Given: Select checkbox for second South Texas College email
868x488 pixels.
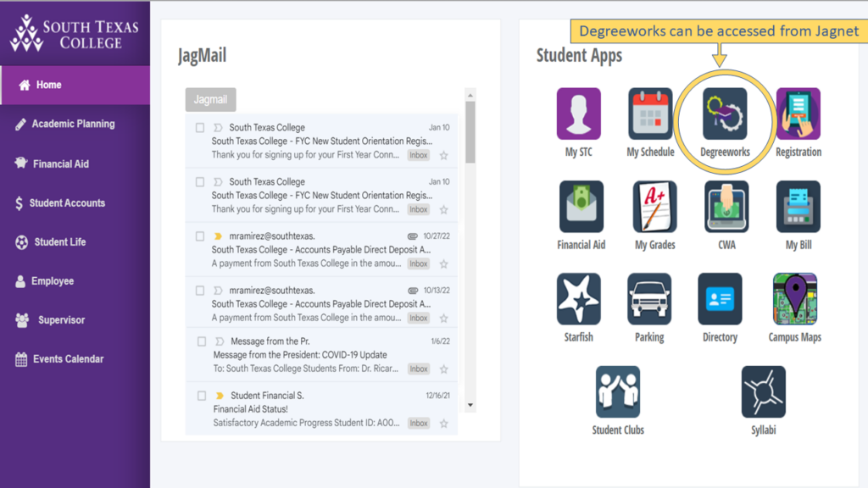Looking at the screenshot, I should (200, 182).
